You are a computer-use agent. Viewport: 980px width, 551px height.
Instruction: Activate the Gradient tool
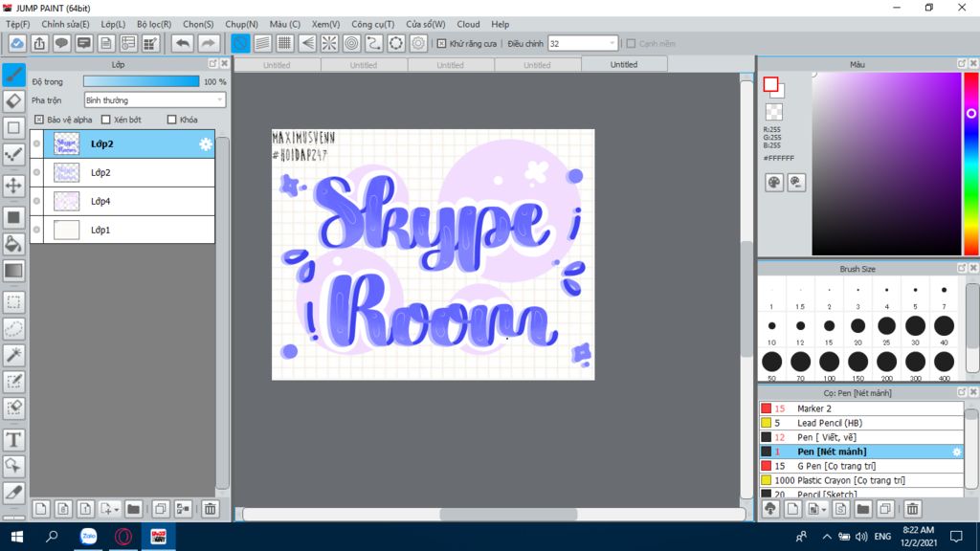pyautogui.click(x=13, y=271)
